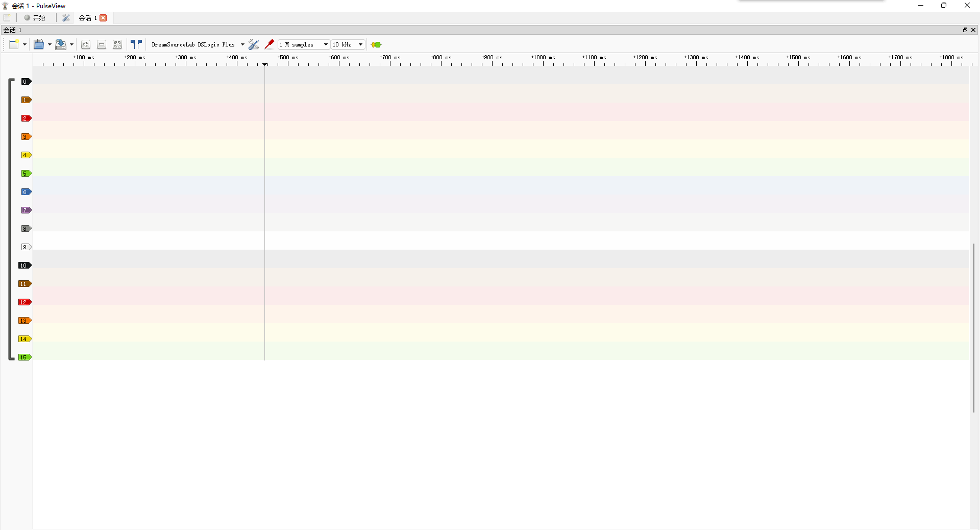The height and width of the screenshot is (530, 980).
Task: Expand the open file dropdown arrow
Action: pyautogui.click(x=50, y=44)
